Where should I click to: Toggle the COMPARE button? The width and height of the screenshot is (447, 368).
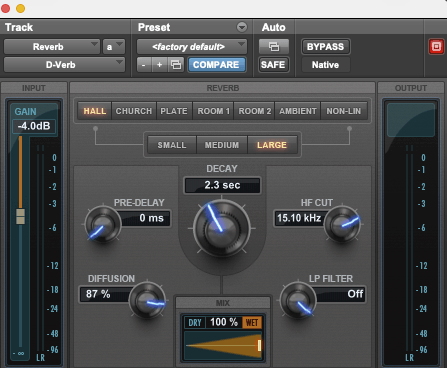(x=216, y=65)
